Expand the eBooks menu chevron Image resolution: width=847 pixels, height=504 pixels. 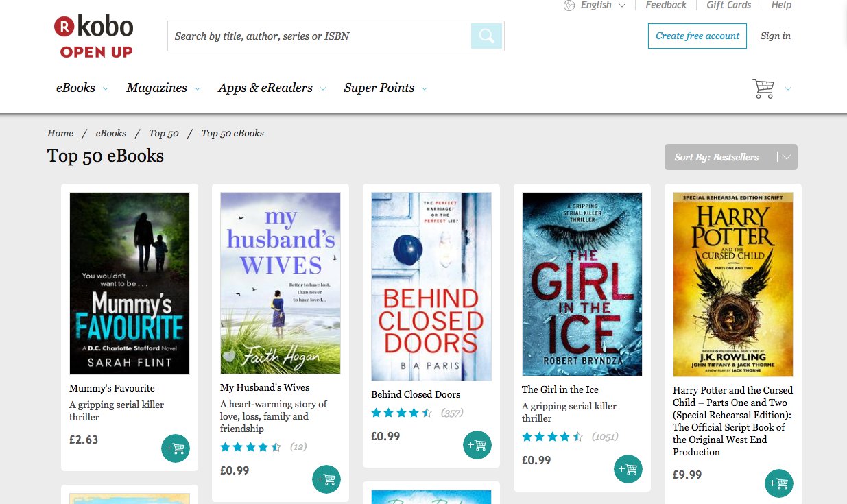point(106,88)
